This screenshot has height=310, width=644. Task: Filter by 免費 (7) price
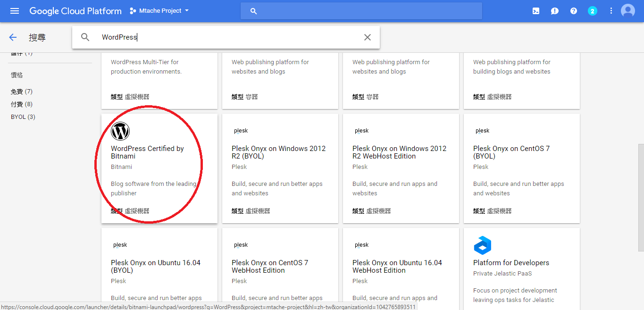point(22,92)
